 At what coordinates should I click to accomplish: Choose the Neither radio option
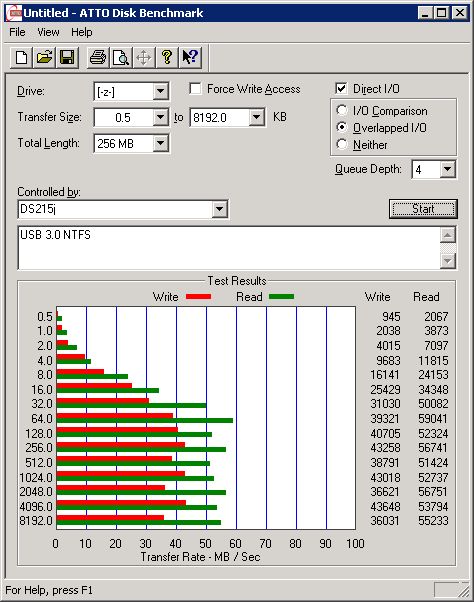pos(342,144)
